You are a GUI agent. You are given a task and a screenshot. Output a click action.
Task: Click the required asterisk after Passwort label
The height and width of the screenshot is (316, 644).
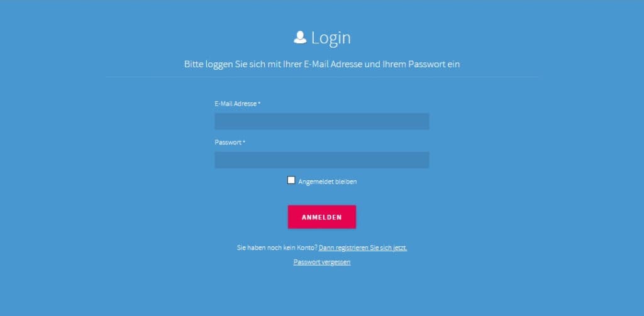[x=244, y=143]
